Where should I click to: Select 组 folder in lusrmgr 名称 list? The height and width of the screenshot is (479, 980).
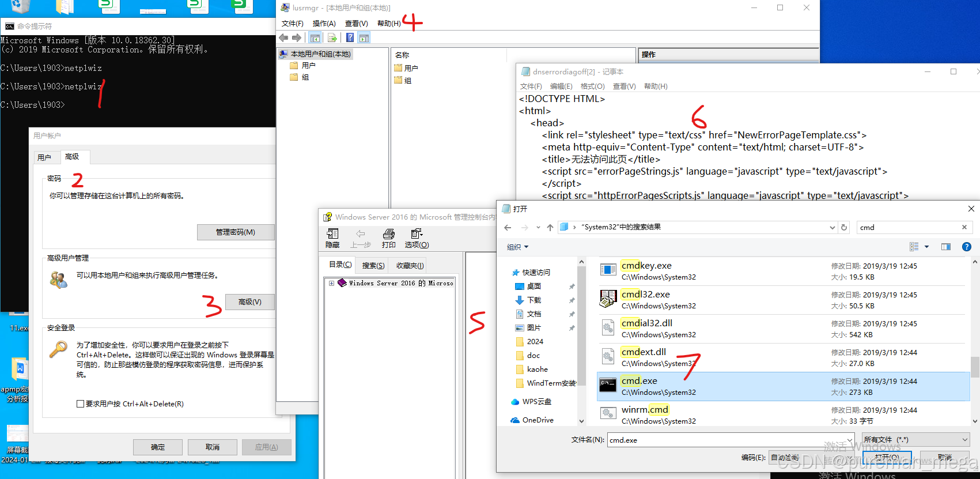[x=403, y=81]
